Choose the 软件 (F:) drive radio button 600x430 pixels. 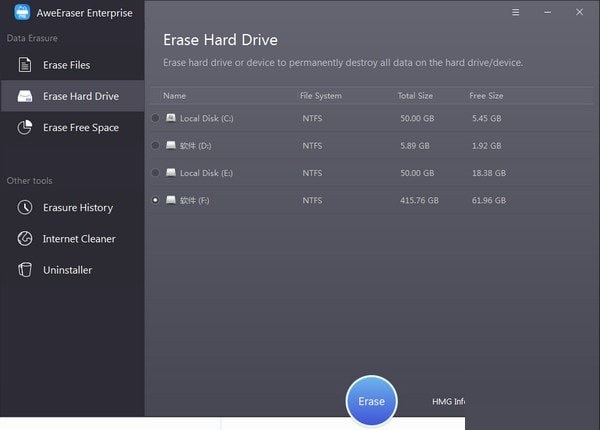(x=155, y=200)
